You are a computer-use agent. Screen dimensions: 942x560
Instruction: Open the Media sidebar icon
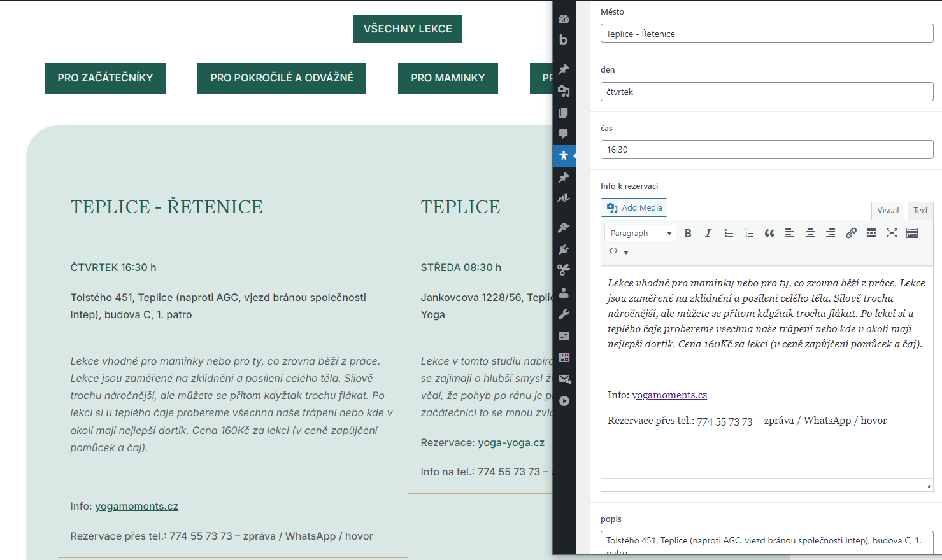click(564, 91)
